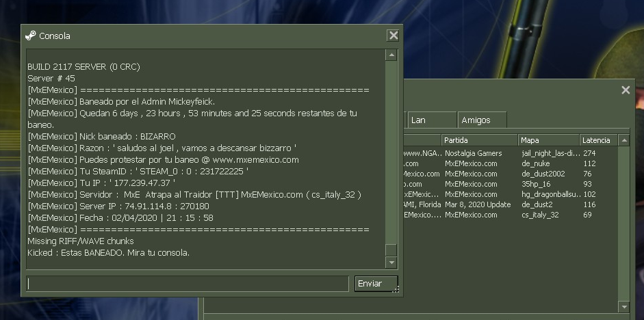Sort servers by Mapa column
Image resolution: width=644 pixels, height=320 pixels.
pyautogui.click(x=549, y=140)
